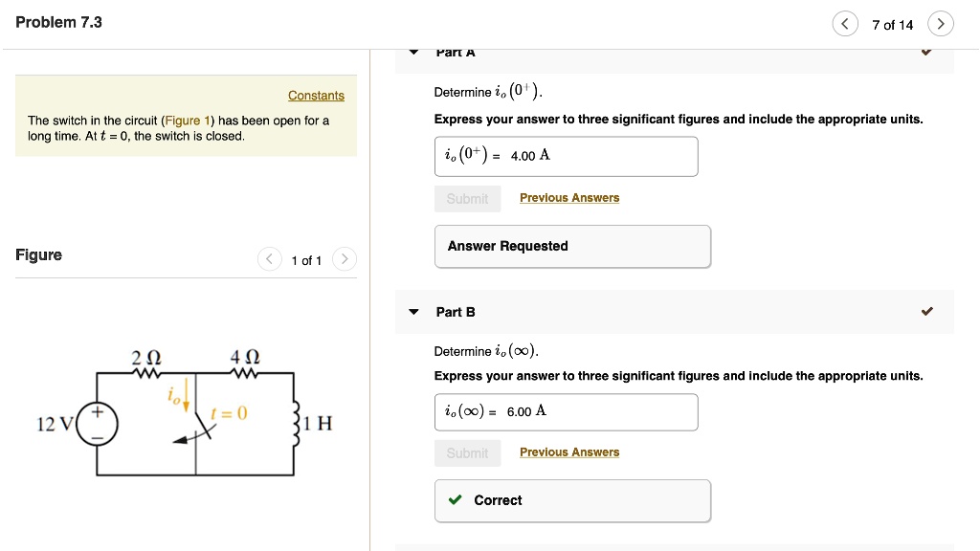Select the answer field showing 4.00 A
This screenshot has width=980, height=551.
tap(566, 156)
